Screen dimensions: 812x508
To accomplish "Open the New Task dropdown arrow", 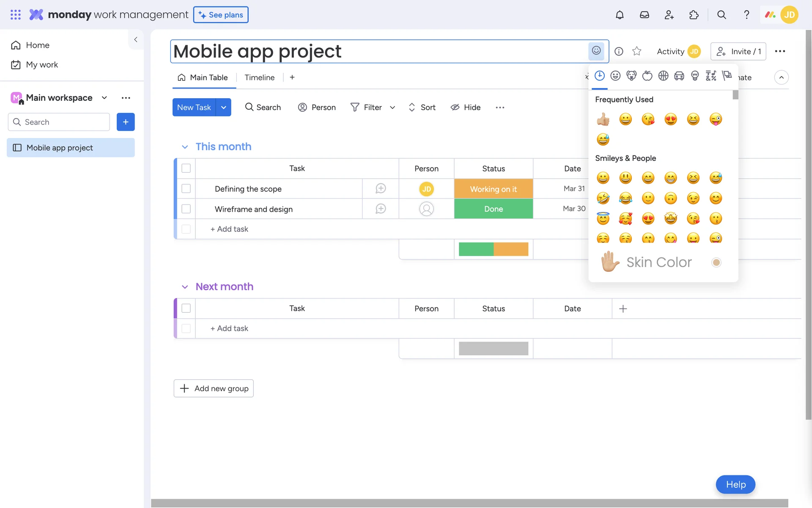I will 223,108.
